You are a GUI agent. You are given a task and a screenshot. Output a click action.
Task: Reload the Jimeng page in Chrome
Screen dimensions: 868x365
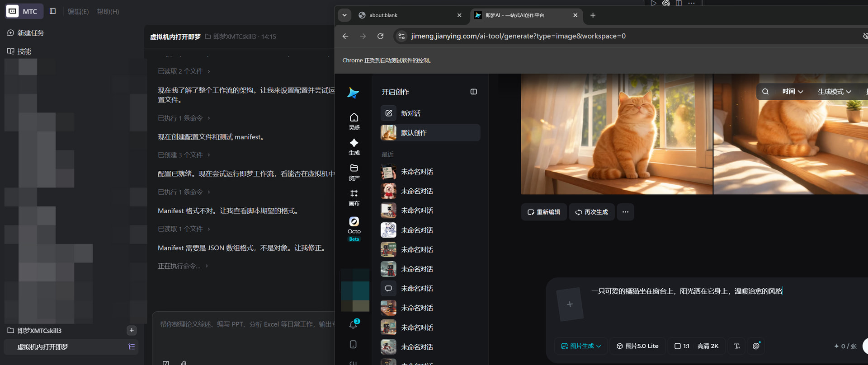(381, 36)
